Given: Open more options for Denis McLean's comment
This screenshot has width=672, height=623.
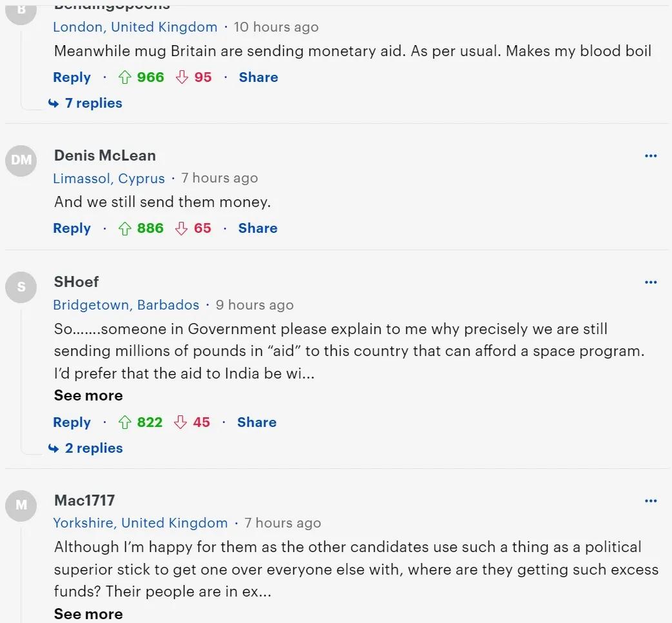Looking at the screenshot, I should click(x=651, y=155).
